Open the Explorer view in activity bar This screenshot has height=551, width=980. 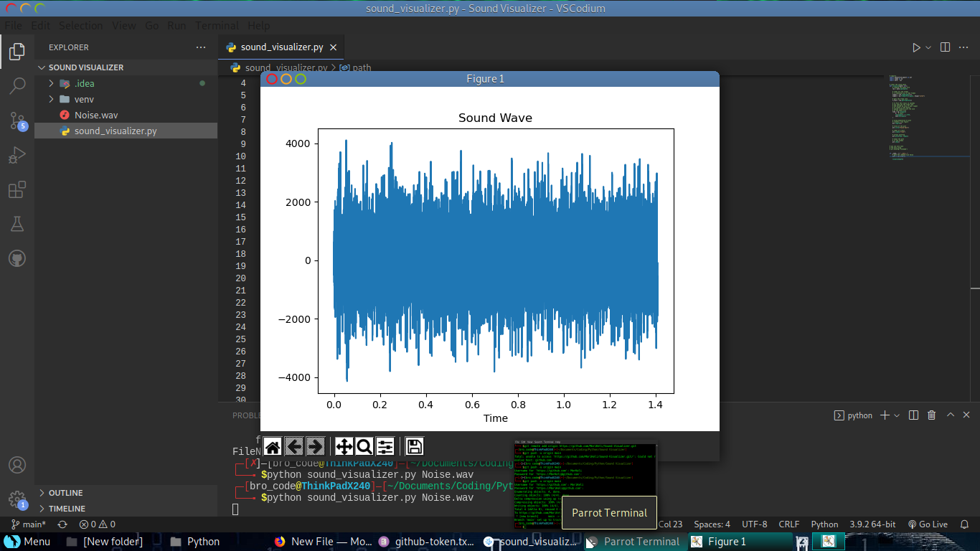click(17, 52)
